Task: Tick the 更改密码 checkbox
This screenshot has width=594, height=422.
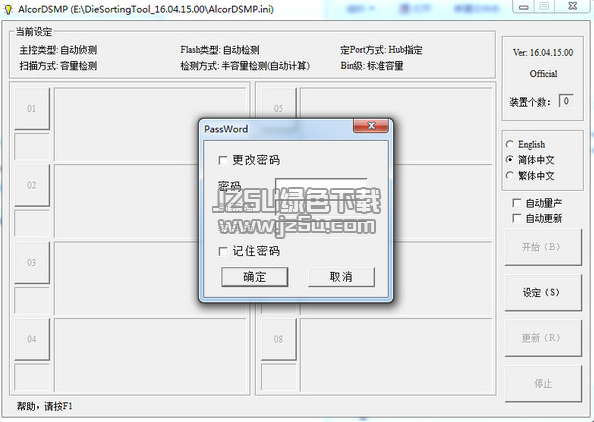Action: coord(223,161)
